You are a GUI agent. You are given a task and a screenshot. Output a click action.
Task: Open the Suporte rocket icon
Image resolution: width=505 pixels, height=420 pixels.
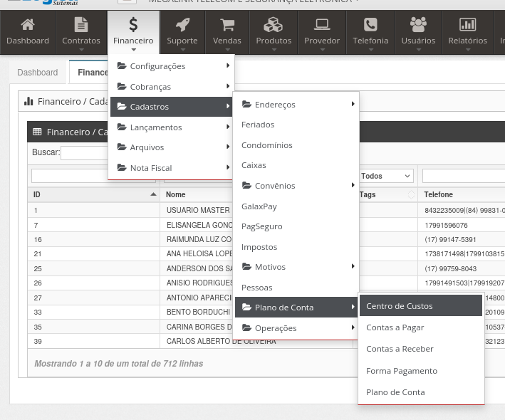click(182, 24)
